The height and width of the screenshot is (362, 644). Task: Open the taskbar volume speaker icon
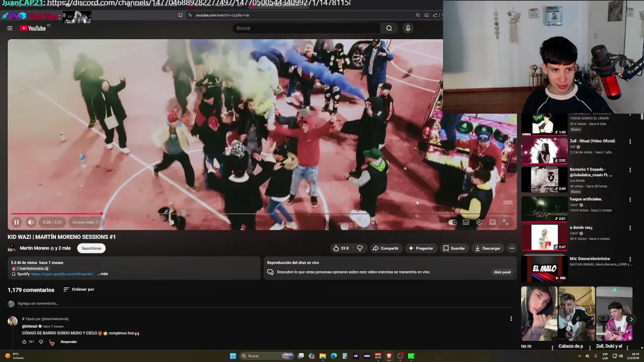[620, 356]
